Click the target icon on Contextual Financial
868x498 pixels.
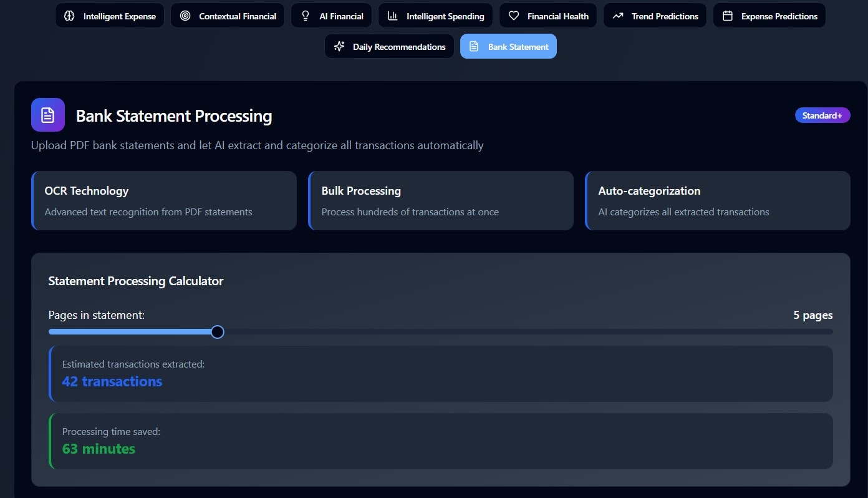(185, 16)
